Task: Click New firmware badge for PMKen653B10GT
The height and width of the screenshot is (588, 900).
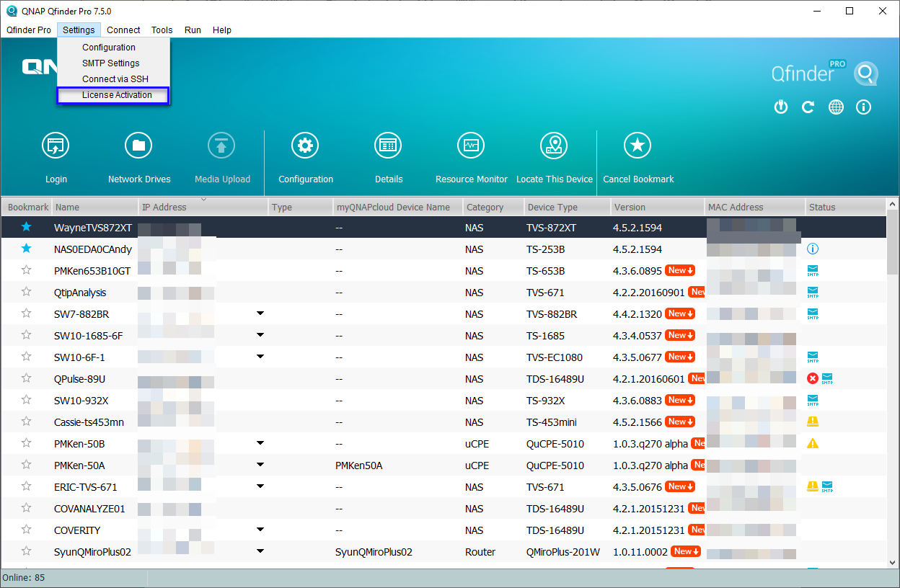Action: [680, 270]
